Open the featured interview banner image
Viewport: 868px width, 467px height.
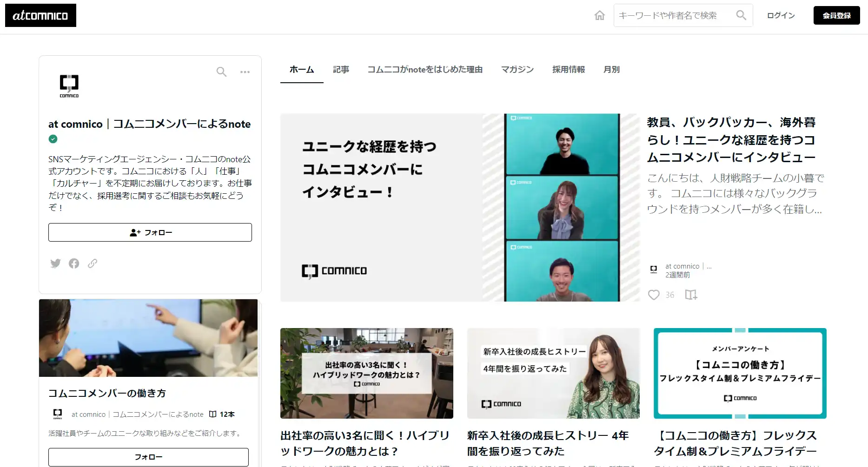[460, 208]
